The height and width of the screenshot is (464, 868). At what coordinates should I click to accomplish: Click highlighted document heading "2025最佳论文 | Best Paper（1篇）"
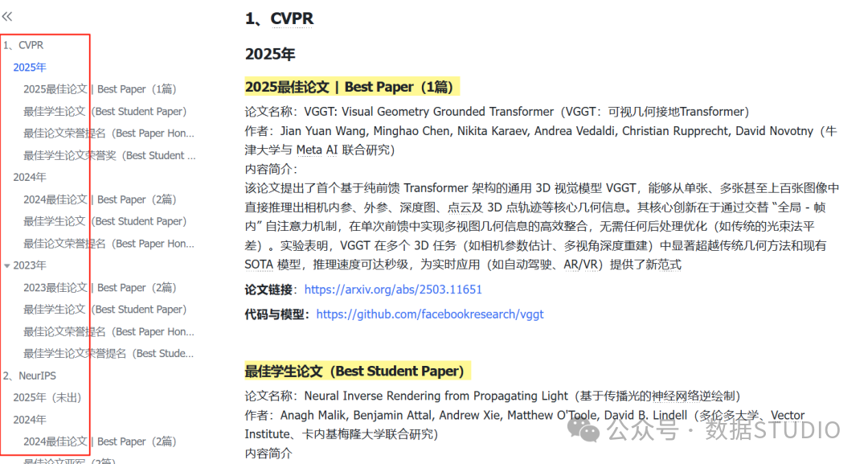point(352,87)
